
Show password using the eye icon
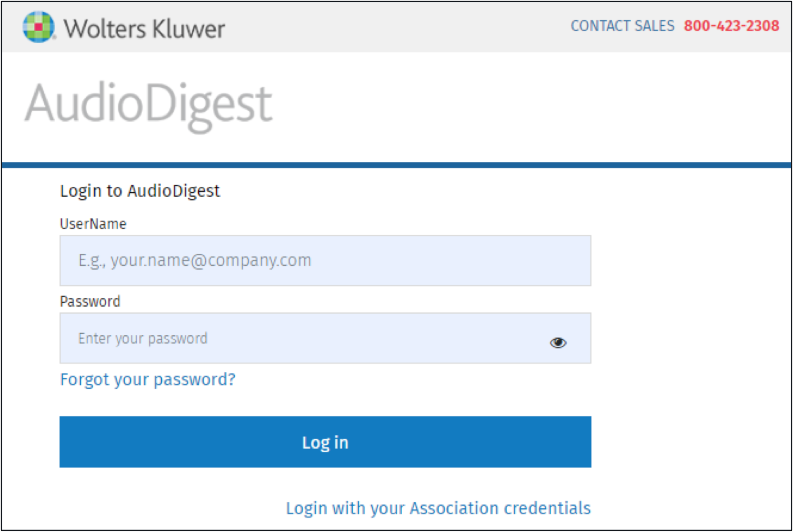558,342
